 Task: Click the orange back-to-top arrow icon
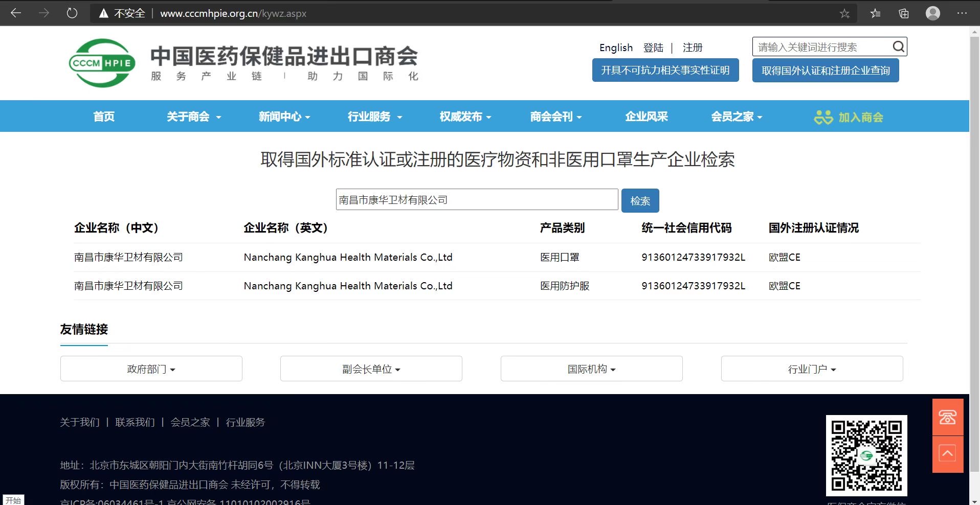[948, 454]
